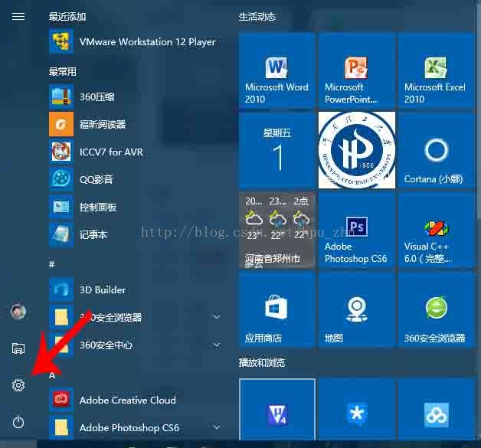Open the star icon tile under 播放和浏览
This screenshot has width=481, height=448.
(x=357, y=410)
